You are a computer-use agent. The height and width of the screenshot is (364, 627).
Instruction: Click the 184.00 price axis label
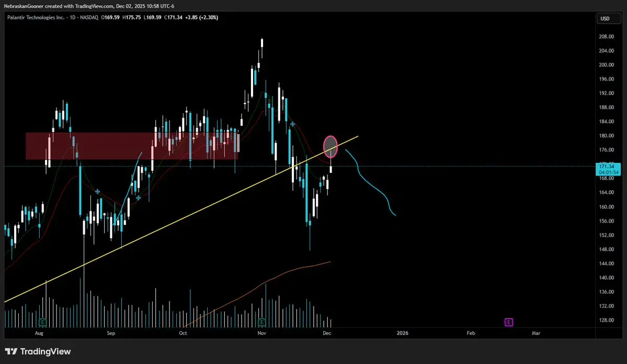point(606,121)
